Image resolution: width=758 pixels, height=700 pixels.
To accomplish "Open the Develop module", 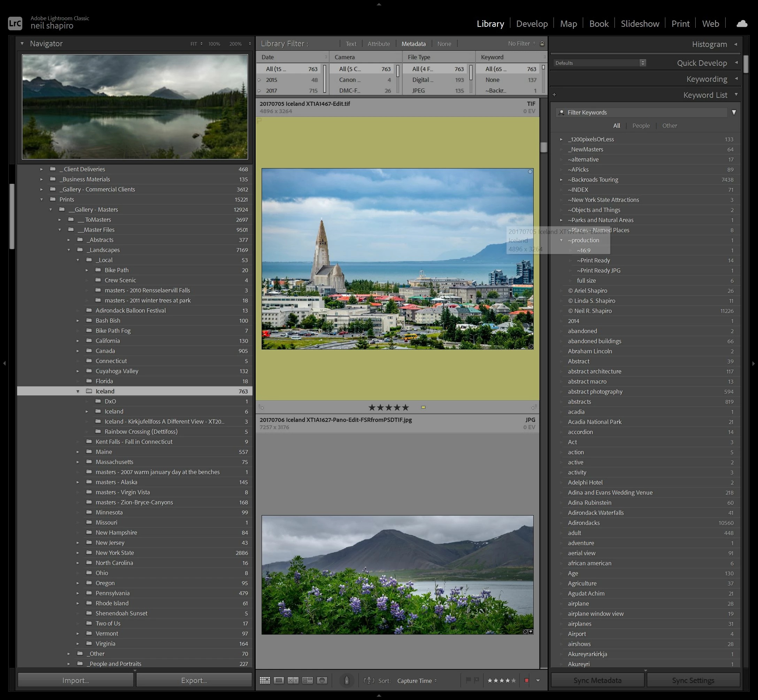I will pos(532,23).
